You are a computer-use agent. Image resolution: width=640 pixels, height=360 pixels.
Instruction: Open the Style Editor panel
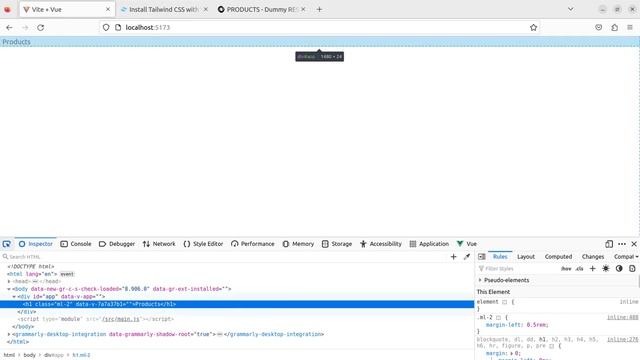(203, 244)
